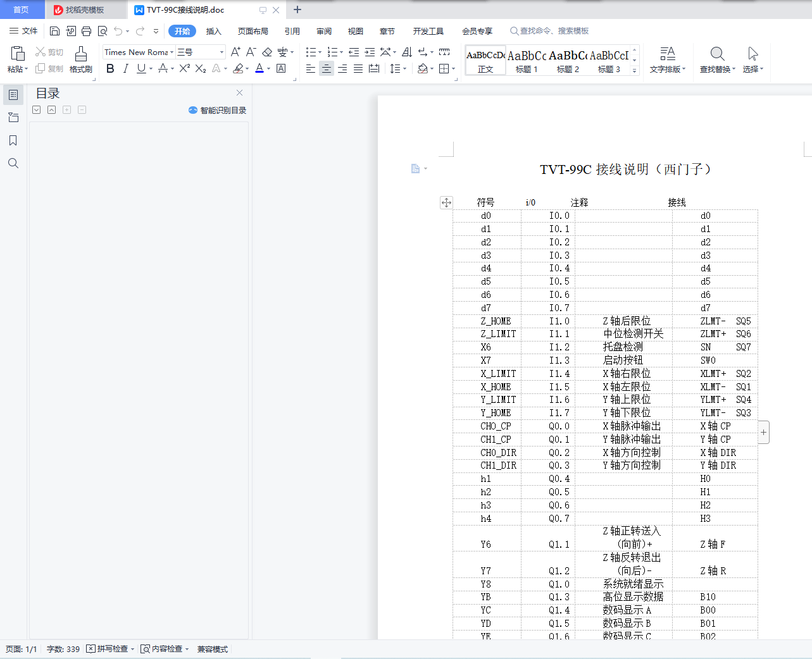Toggle Bold formatting
This screenshot has width=812, height=659.
pos(110,68)
